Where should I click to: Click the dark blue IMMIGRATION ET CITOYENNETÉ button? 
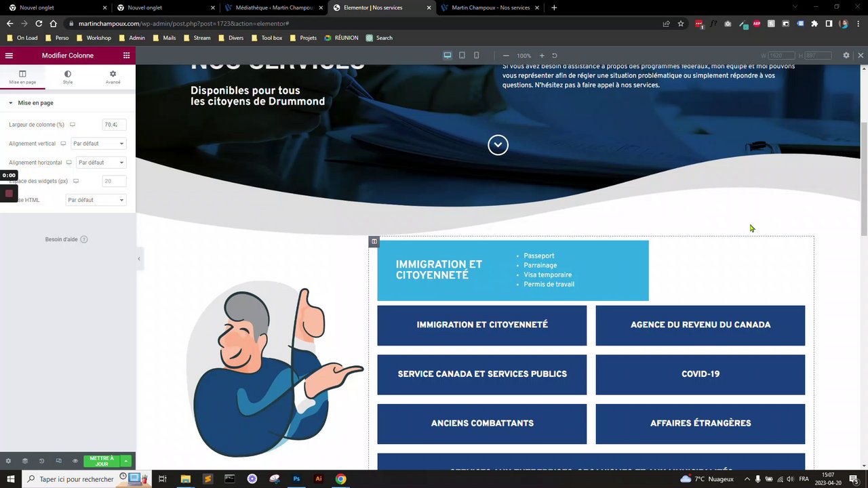click(482, 325)
